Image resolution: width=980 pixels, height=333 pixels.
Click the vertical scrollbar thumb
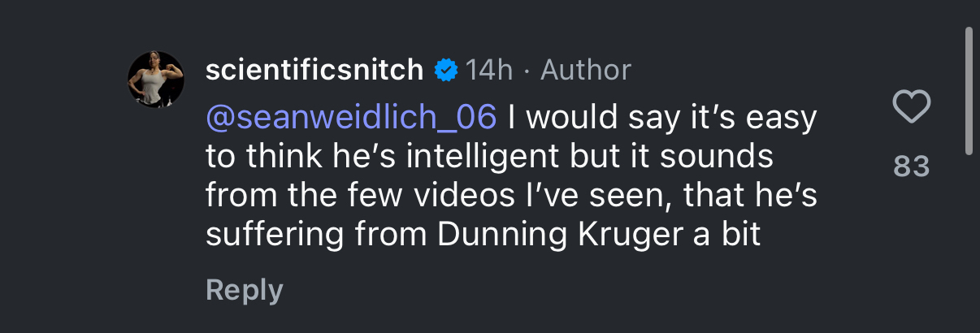tap(968, 89)
